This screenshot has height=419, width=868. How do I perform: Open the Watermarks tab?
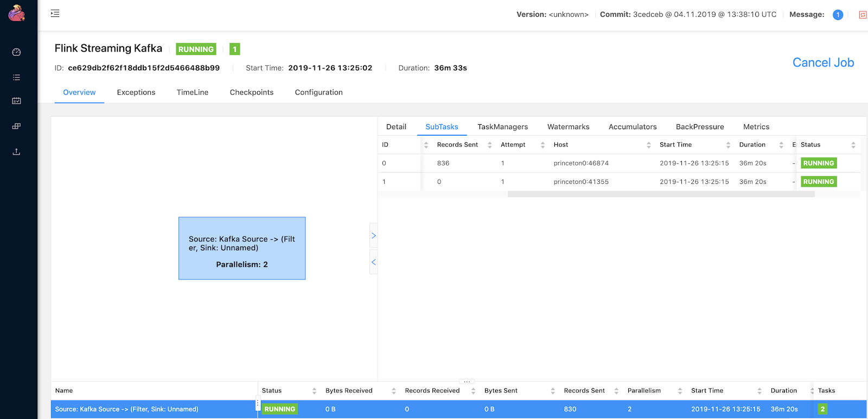(x=568, y=126)
